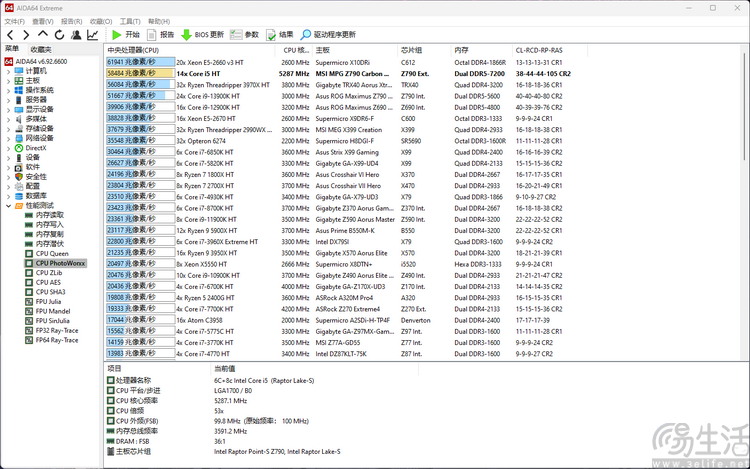This screenshot has width=750, height=469.
Task: Open the 报告(R) menu
Action: coord(71,22)
